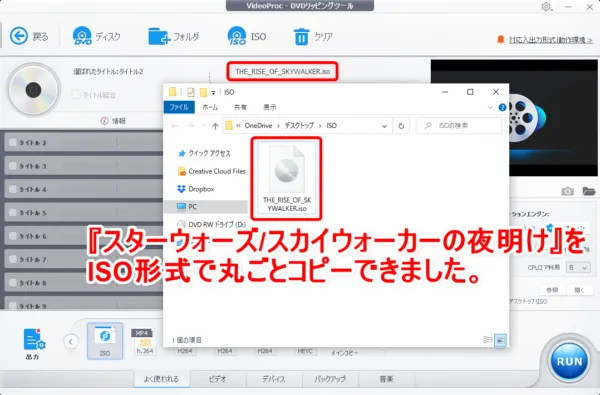
Task: Click Explorer forward navigation arrow
Action: pyautogui.click(x=190, y=126)
